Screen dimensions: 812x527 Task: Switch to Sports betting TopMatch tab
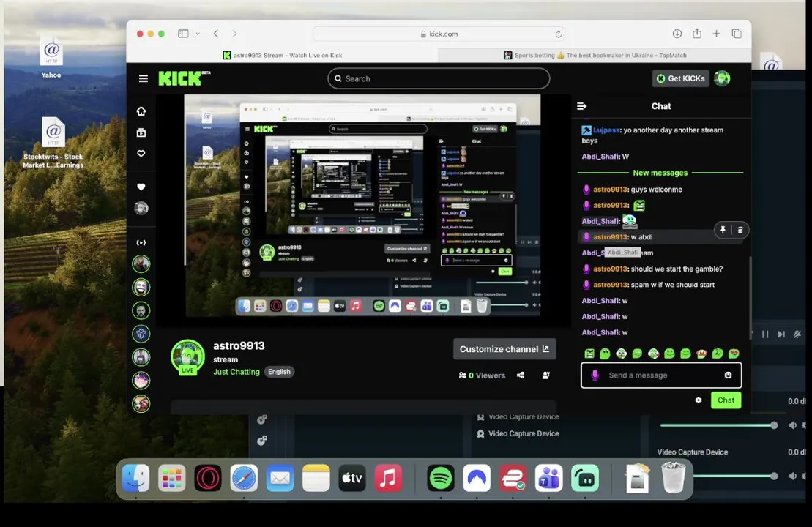tap(595, 56)
